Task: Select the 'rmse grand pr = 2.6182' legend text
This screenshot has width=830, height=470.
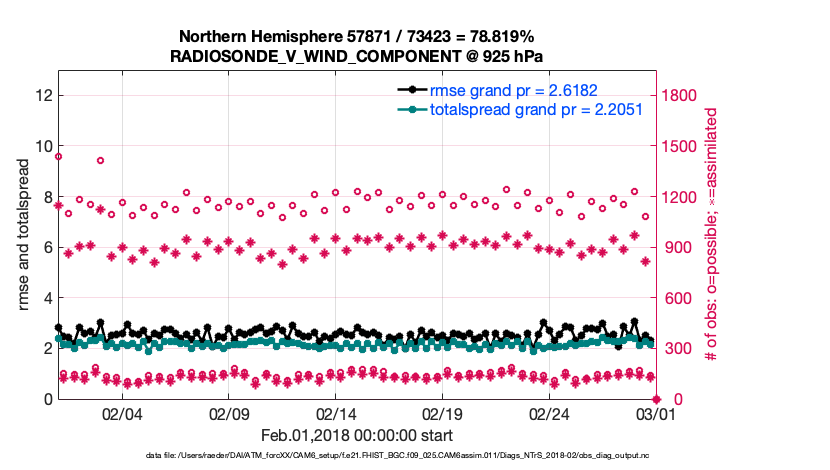Action: 517,90
